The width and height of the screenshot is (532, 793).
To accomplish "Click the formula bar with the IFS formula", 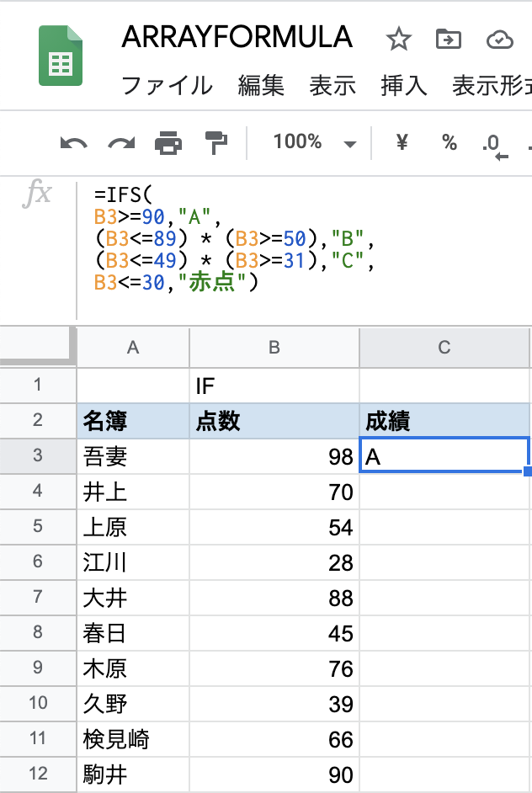I will 305,250.
